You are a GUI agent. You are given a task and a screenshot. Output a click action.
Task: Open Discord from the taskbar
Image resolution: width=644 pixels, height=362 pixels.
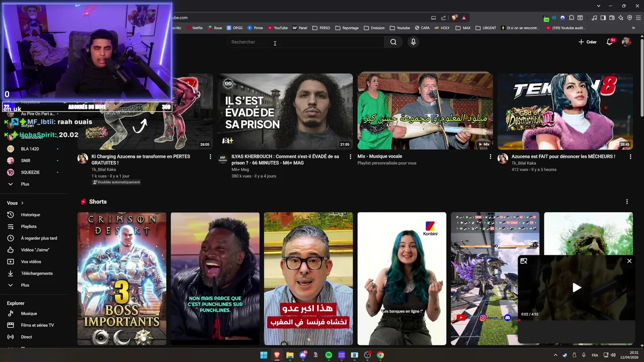tap(303, 355)
